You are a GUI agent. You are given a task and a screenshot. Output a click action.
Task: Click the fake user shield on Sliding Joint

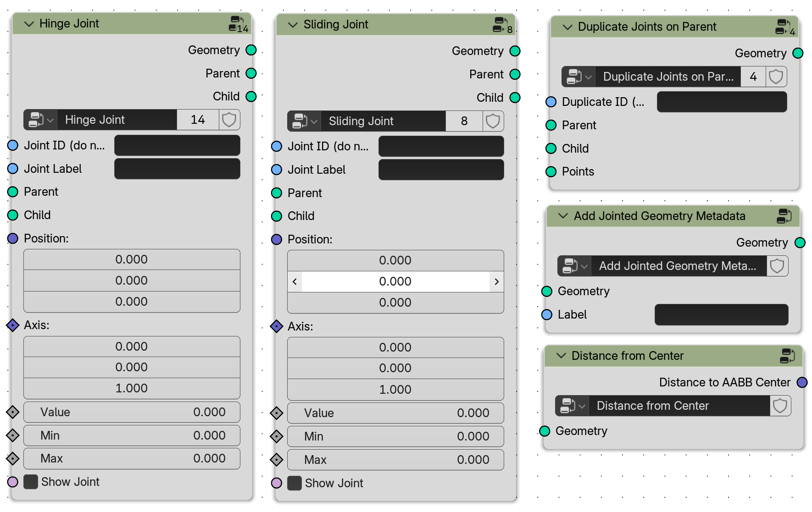tap(493, 121)
